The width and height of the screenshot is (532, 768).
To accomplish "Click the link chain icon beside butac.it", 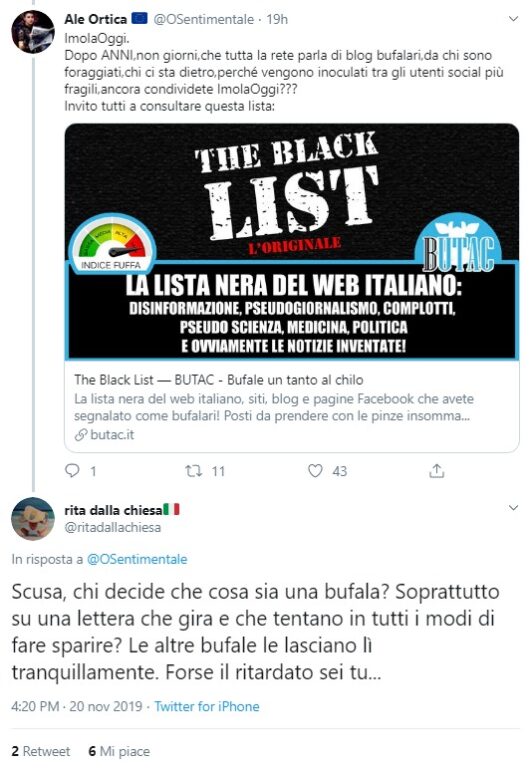I will click(81, 434).
